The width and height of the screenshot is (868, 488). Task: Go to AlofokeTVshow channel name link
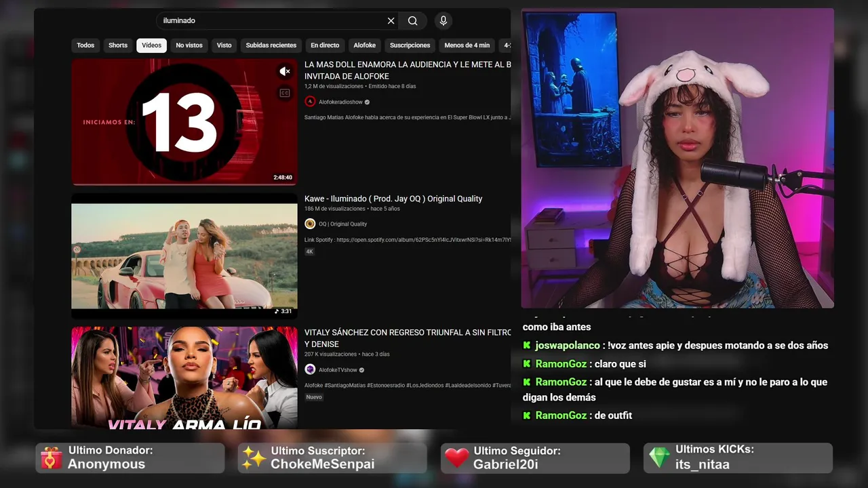coord(338,370)
